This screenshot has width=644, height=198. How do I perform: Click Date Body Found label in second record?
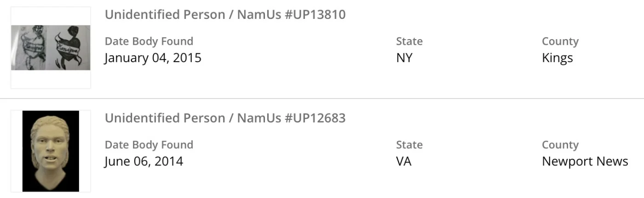click(x=149, y=145)
